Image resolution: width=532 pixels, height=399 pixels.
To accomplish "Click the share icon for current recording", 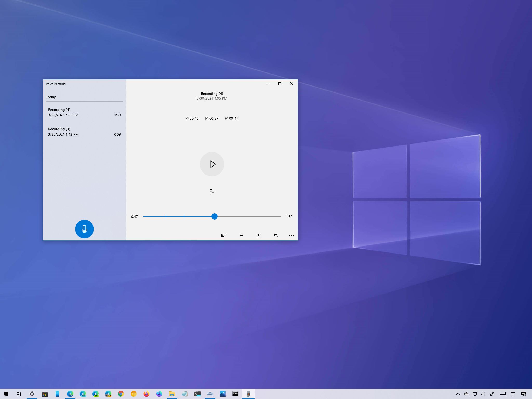I will pos(224,235).
